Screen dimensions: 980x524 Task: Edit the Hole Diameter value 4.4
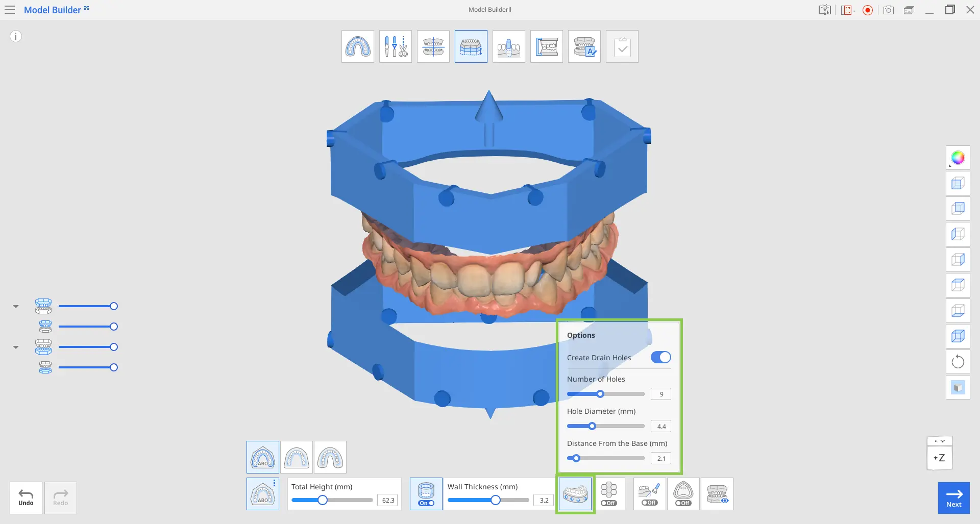click(x=661, y=426)
